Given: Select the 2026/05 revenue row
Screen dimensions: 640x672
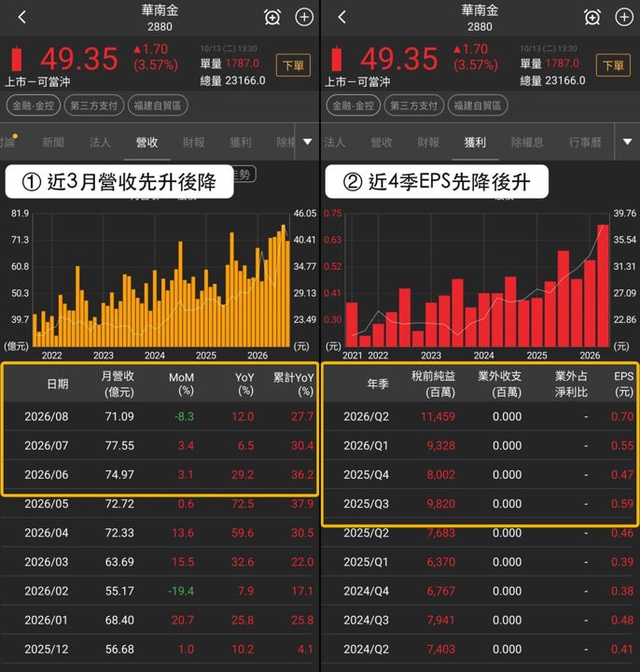Looking at the screenshot, I should (x=160, y=504).
